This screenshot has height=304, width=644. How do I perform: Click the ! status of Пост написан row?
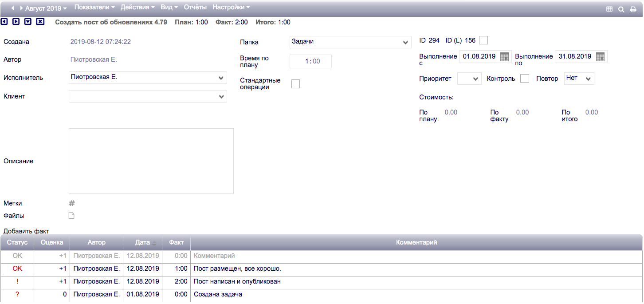[x=17, y=281]
